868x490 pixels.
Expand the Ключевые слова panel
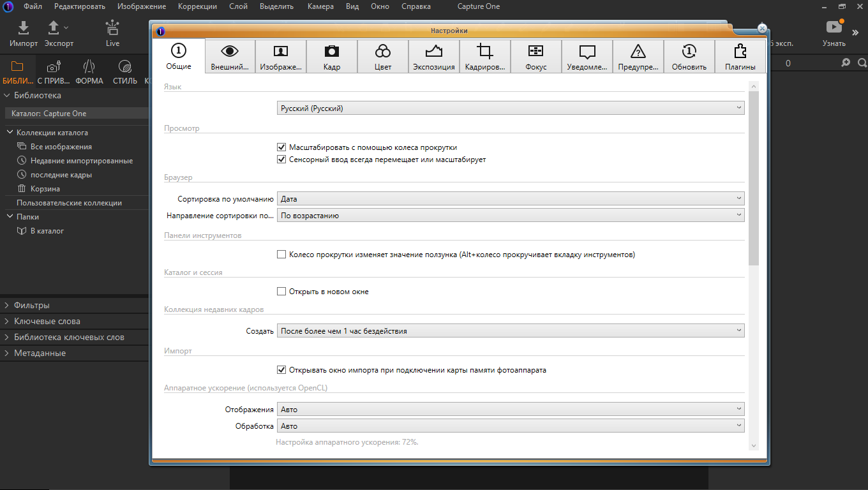[x=7, y=322]
